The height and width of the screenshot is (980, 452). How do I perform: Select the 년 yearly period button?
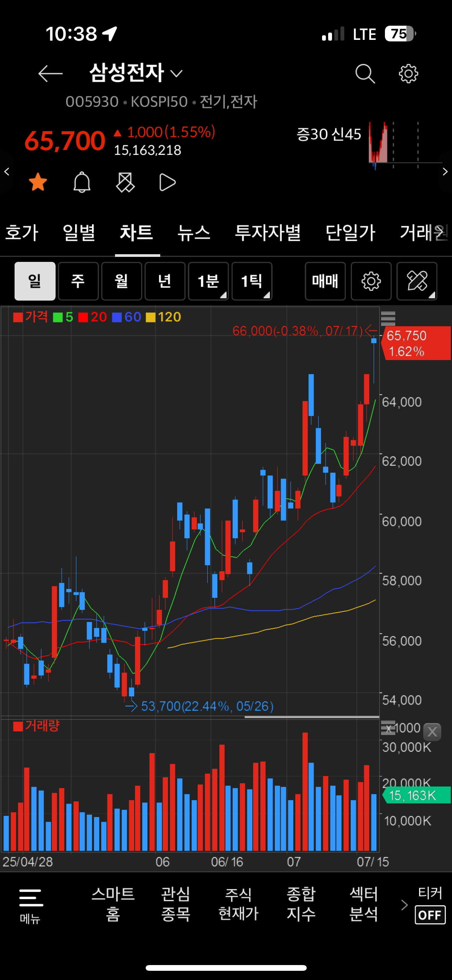click(x=165, y=281)
